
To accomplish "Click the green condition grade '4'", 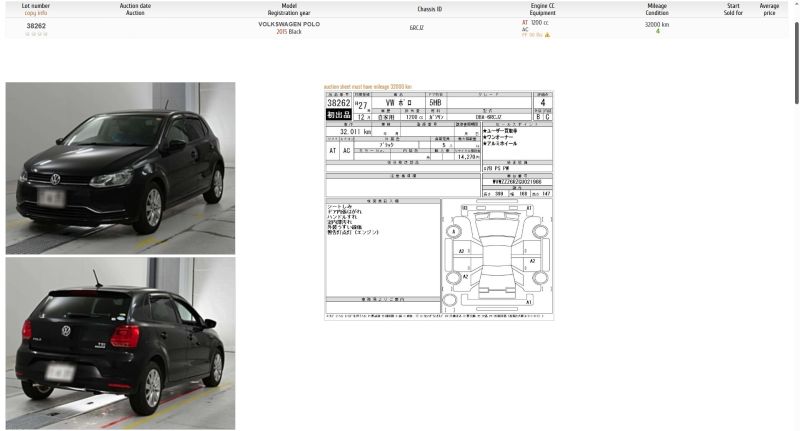I will pos(657,31).
